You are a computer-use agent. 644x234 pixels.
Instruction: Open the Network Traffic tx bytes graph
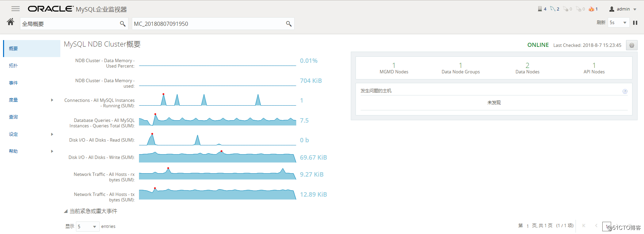[218, 194]
